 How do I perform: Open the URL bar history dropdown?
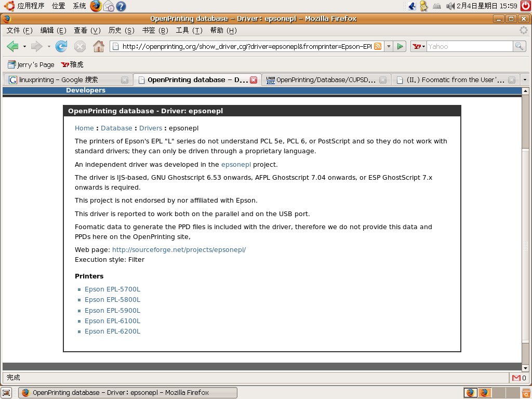[389, 46]
